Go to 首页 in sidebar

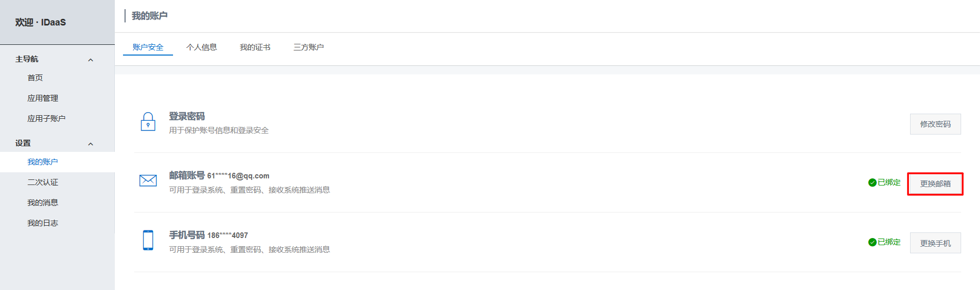(35, 77)
